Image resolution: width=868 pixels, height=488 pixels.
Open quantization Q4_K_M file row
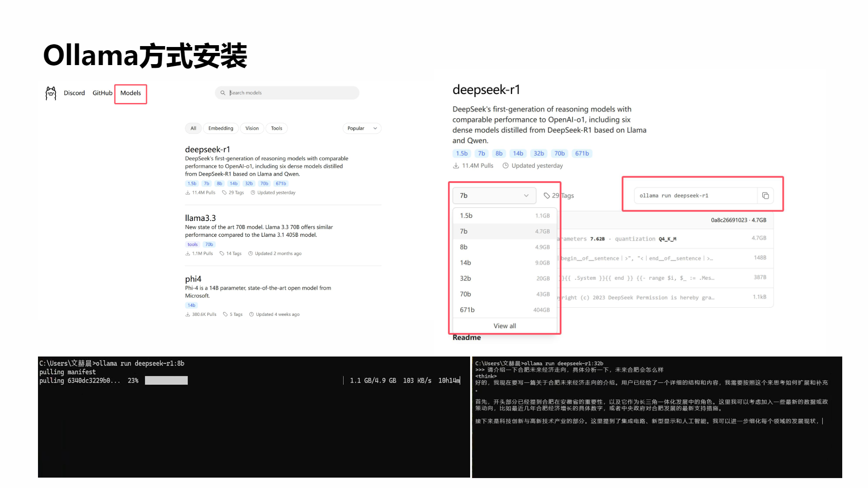tap(665, 239)
